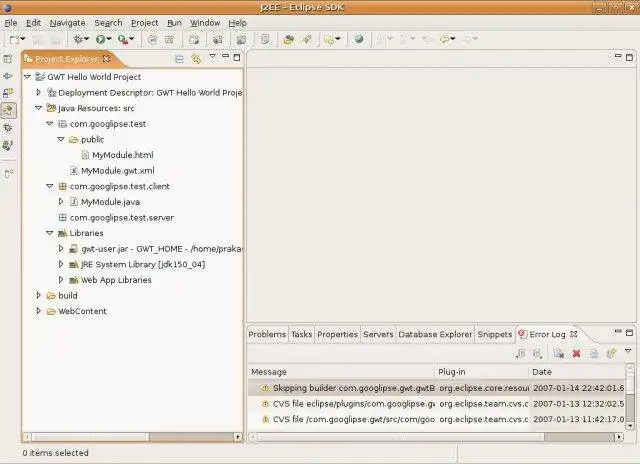The width and height of the screenshot is (640, 464).
Task: Open the Run menu
Action: pos(174,23)
